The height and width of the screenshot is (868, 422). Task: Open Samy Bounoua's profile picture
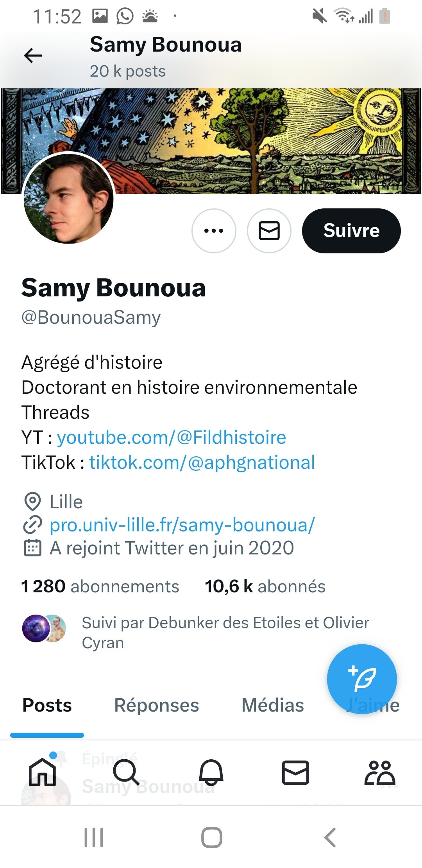click(69, 198)
